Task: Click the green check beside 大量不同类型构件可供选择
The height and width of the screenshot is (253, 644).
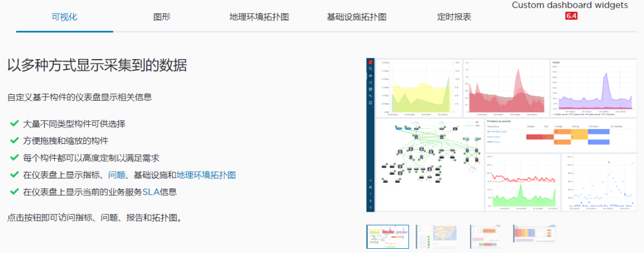Action: coord(14,123)
